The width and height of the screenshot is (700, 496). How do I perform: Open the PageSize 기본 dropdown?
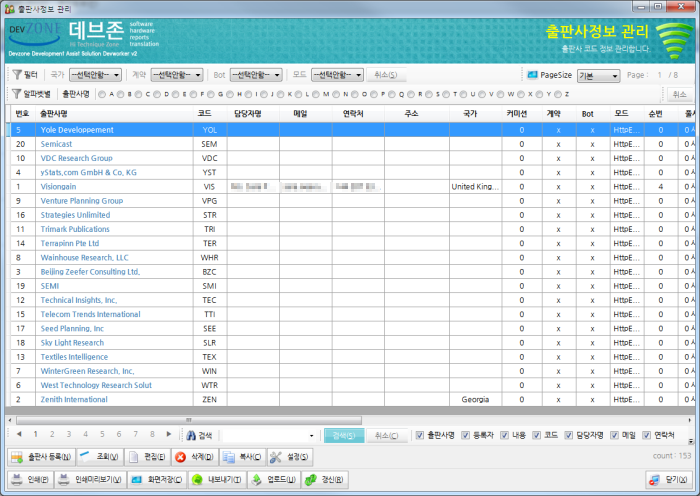point(599,75)
